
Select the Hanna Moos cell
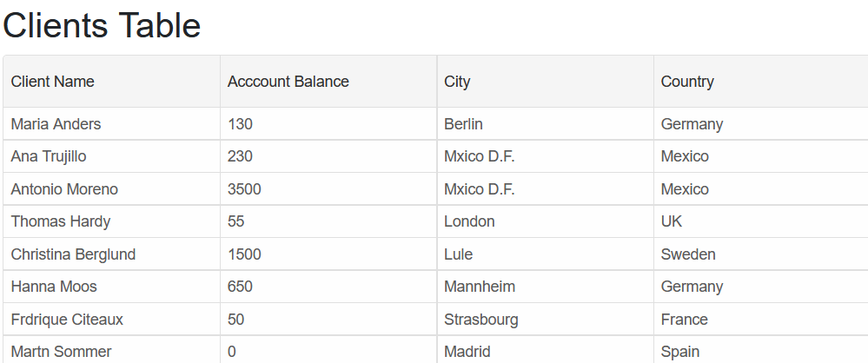click(112, 287)
